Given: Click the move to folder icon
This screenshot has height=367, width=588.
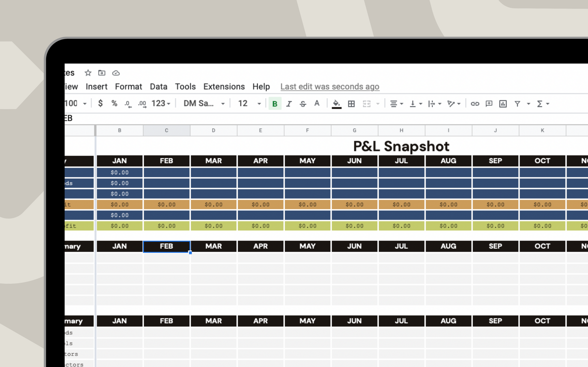Looking at the screenshot, I should pyautogui.click(x=102, y=73).
